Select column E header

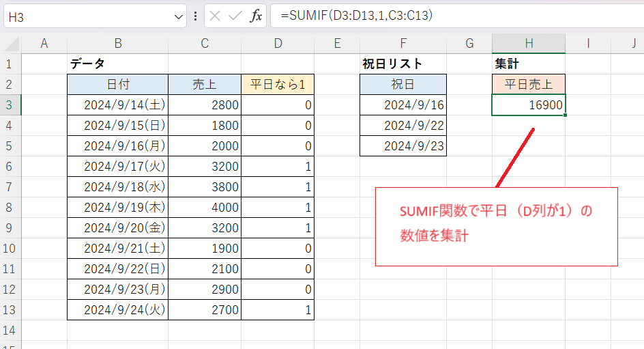pos(337,43)
